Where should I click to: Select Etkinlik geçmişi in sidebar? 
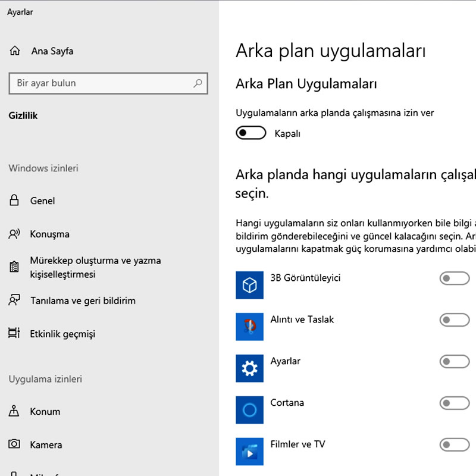click(x=62, y=334)
